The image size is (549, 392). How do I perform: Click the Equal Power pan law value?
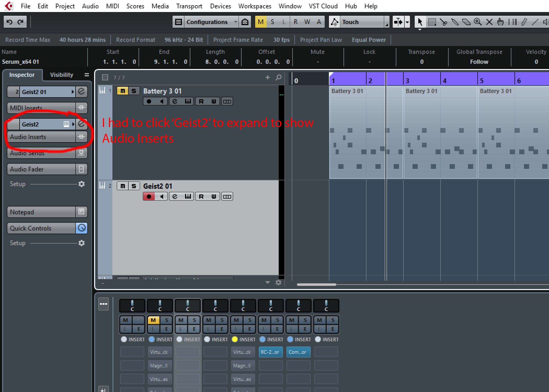369,40
